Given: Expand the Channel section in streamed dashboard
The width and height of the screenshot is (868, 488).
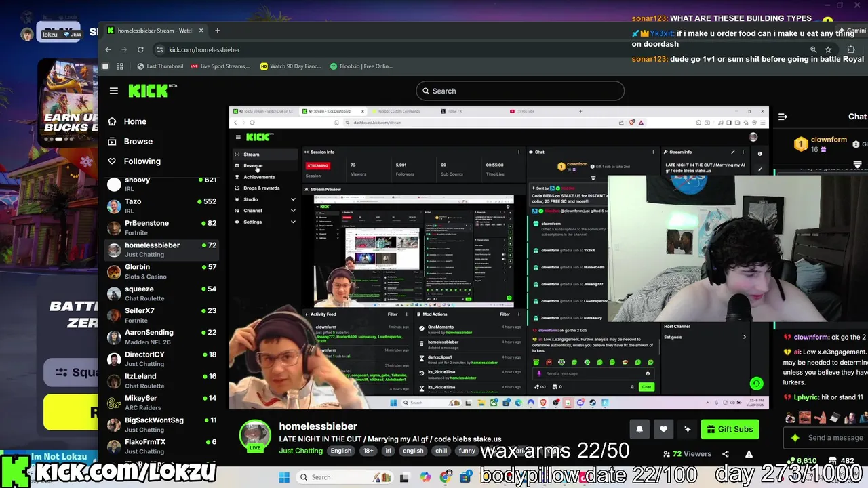Looking at the screenshot, I should tap(293, 211).
